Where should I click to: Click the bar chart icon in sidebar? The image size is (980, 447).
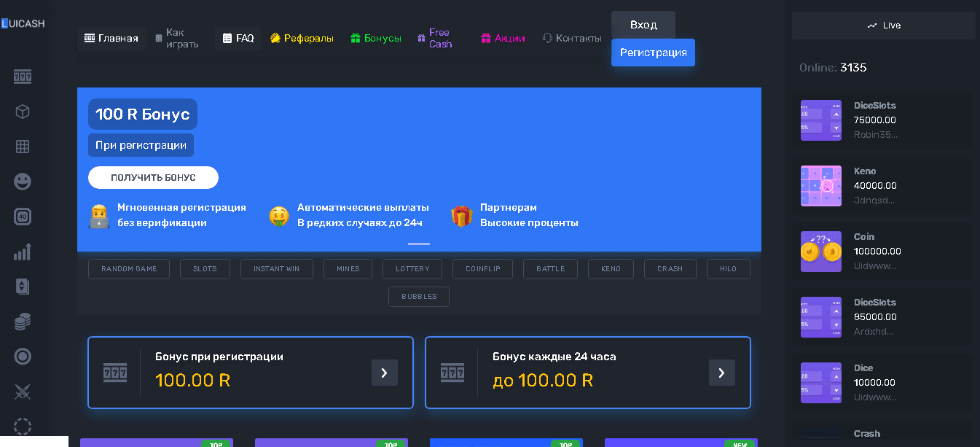(x=23, y=252)
